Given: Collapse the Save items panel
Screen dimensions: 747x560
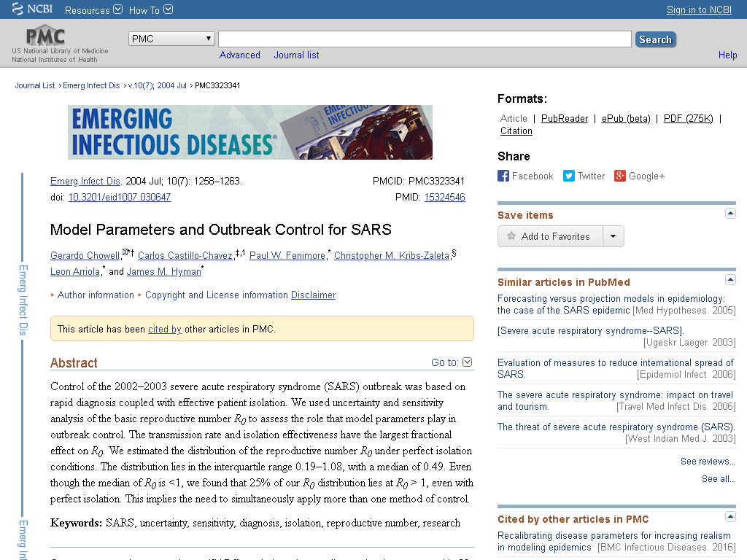Looking at the screenshot, I should 730,214.
